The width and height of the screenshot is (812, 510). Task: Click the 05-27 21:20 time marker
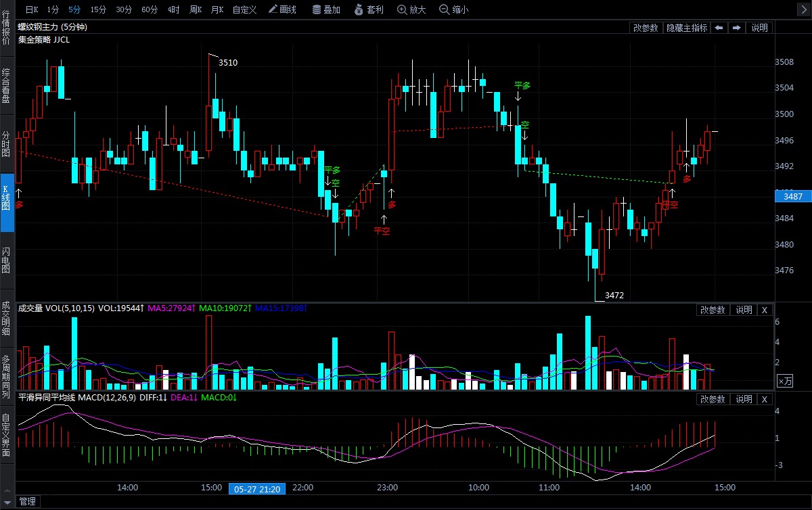[x=258, y=488]
